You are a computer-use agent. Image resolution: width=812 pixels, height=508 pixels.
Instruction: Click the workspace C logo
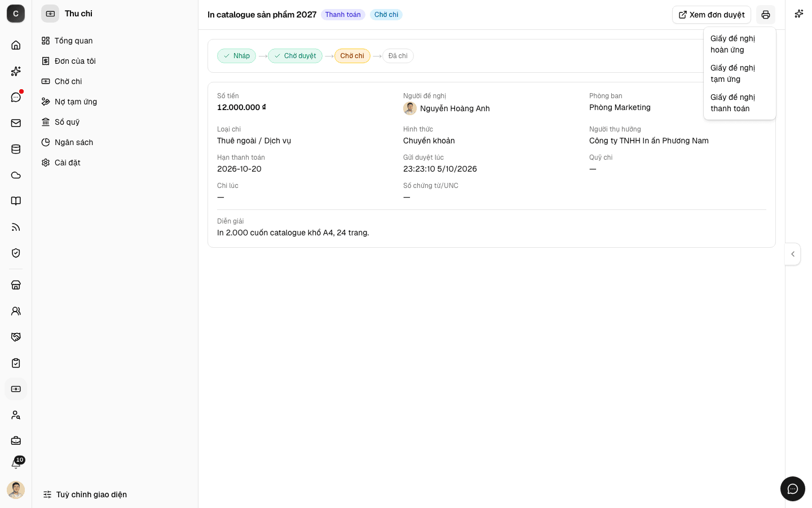click(16, 14)
